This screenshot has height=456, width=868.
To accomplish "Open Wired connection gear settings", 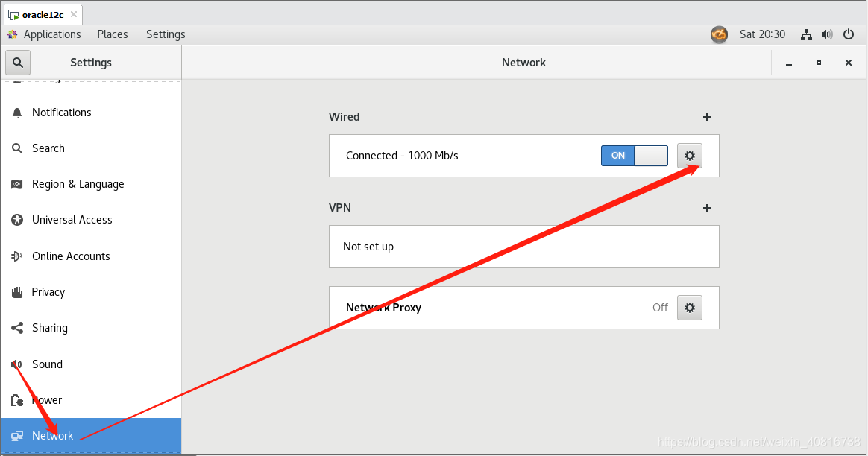I will tap(689, 156).
